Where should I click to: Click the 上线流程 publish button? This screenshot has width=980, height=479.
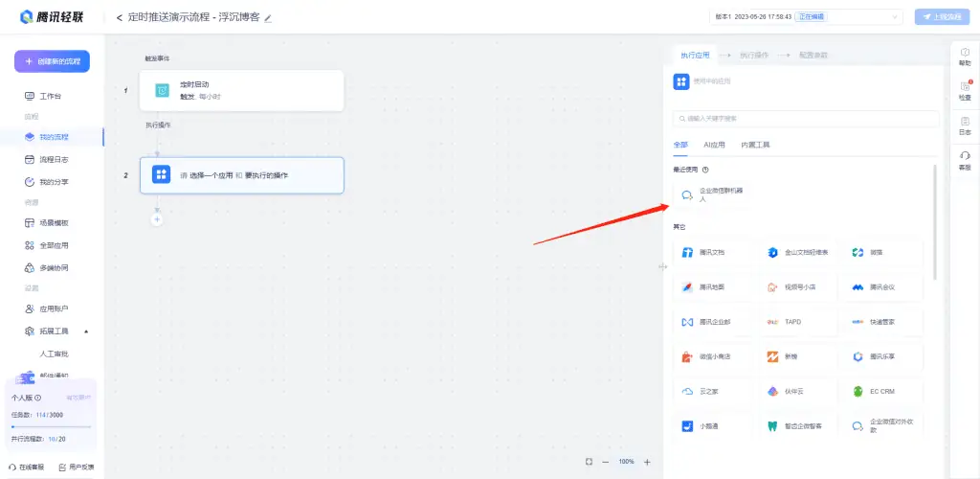click(x=942, y=17)
